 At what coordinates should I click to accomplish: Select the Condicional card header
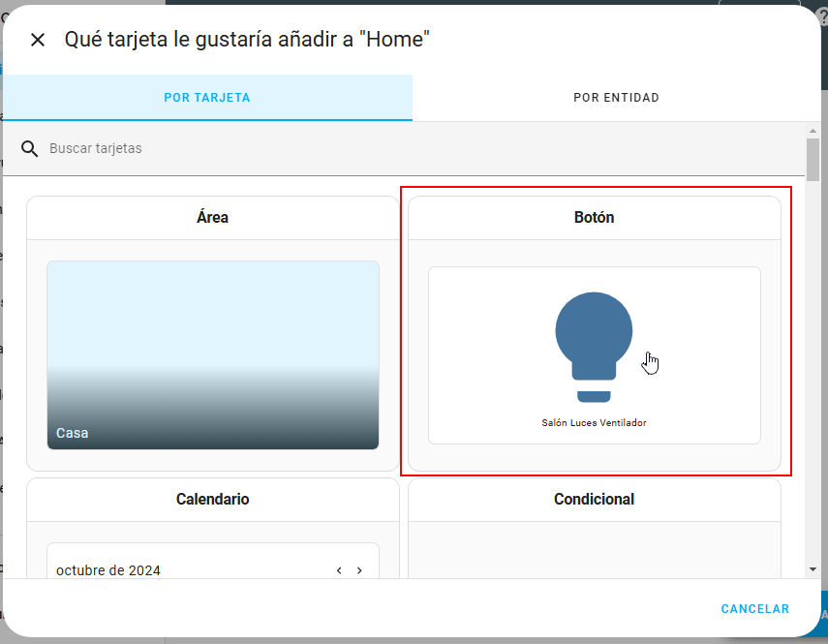[594, 500]
